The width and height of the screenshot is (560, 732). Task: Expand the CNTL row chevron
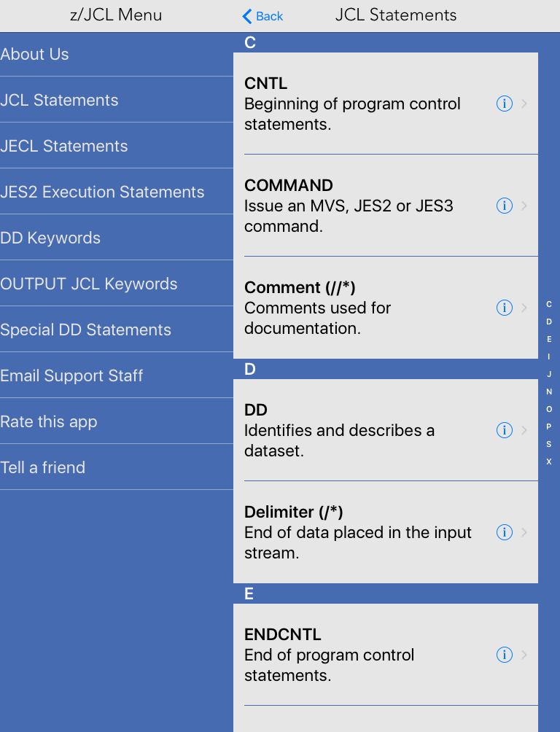coord(524,104)
